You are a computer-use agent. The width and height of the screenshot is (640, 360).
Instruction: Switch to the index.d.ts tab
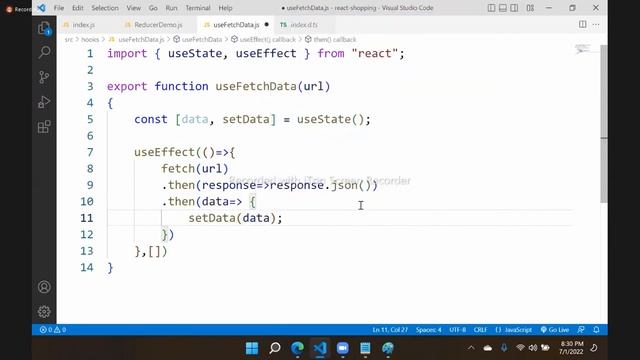[304, 24]
